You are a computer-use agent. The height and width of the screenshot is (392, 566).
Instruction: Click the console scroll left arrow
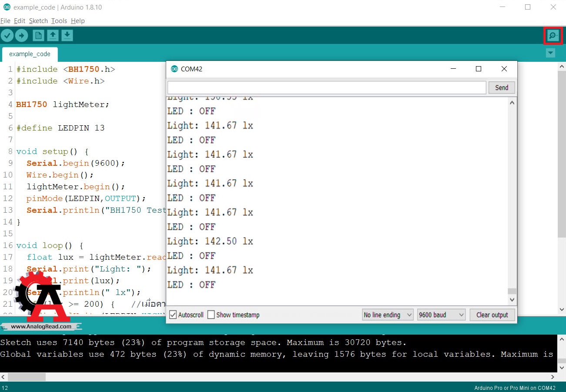[4, 377]
